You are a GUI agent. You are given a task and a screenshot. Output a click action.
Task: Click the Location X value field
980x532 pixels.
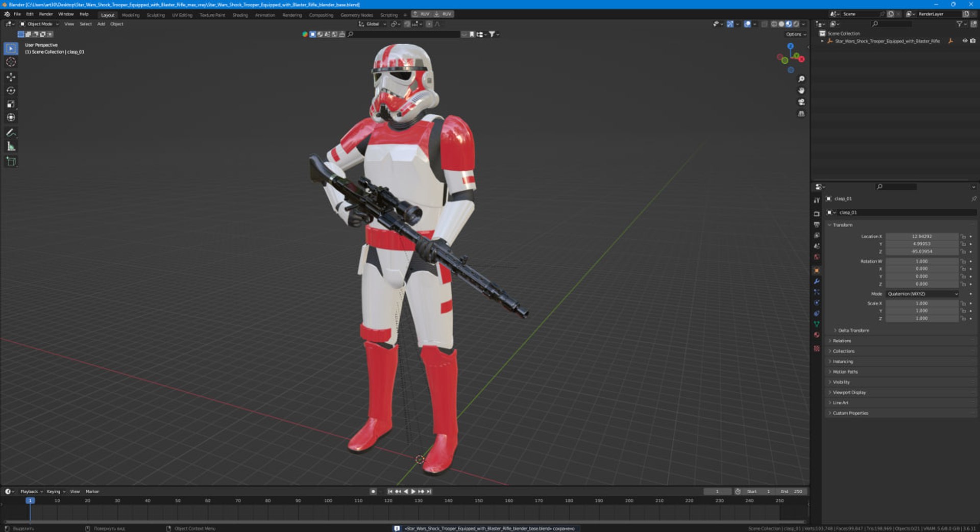tap(922, 237)
